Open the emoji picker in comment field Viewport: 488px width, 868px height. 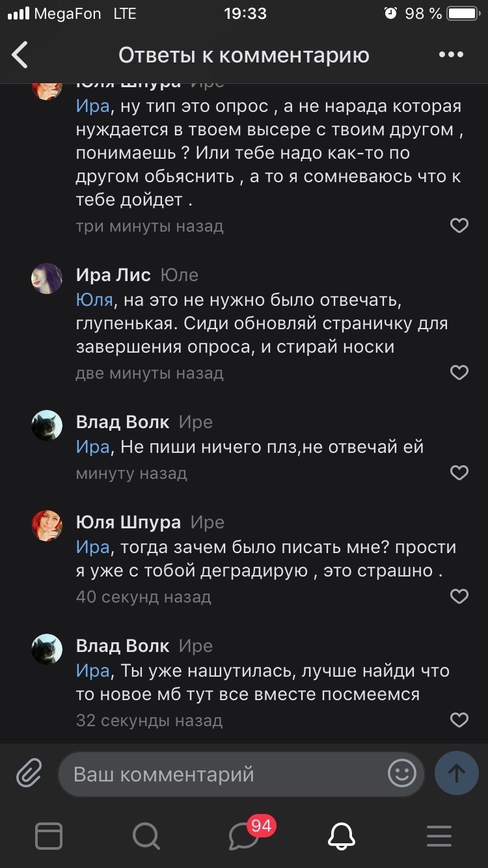point(401,774)
